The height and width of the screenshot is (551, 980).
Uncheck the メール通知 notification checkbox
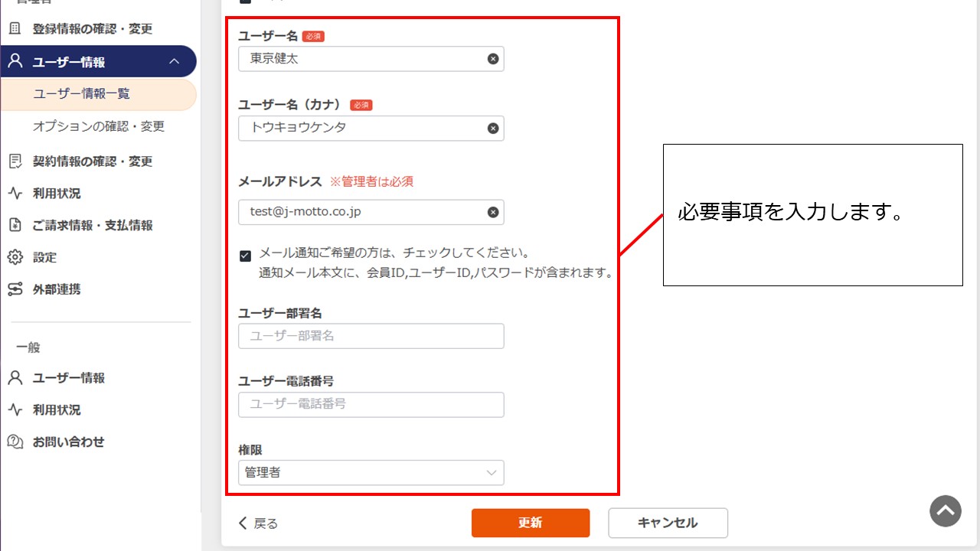point(246,256)
